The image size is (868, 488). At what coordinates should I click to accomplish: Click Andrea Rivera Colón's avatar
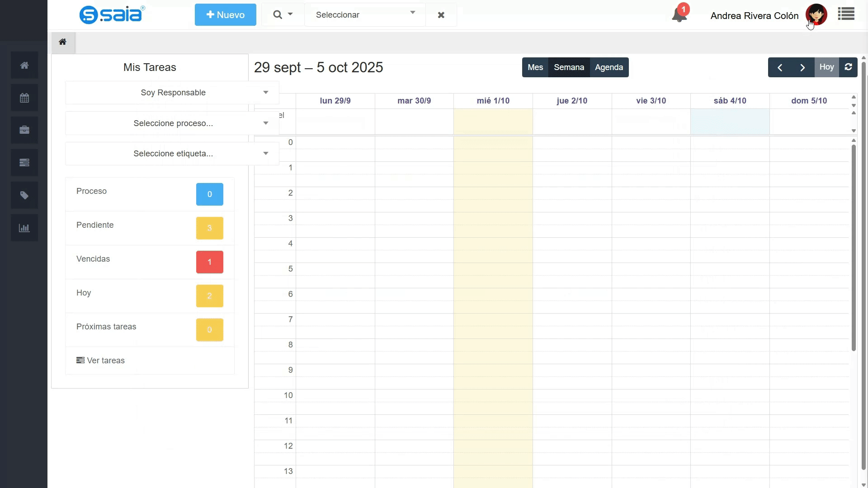(816, 15)
